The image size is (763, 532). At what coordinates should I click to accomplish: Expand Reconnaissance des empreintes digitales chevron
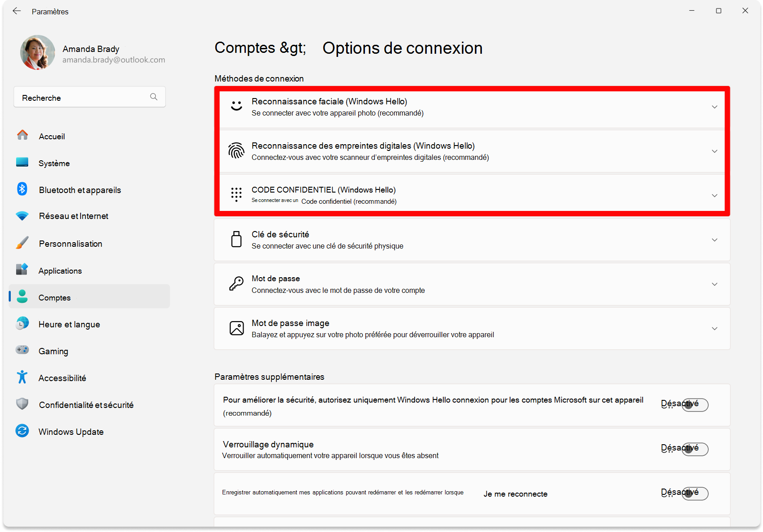click(715, 151)
